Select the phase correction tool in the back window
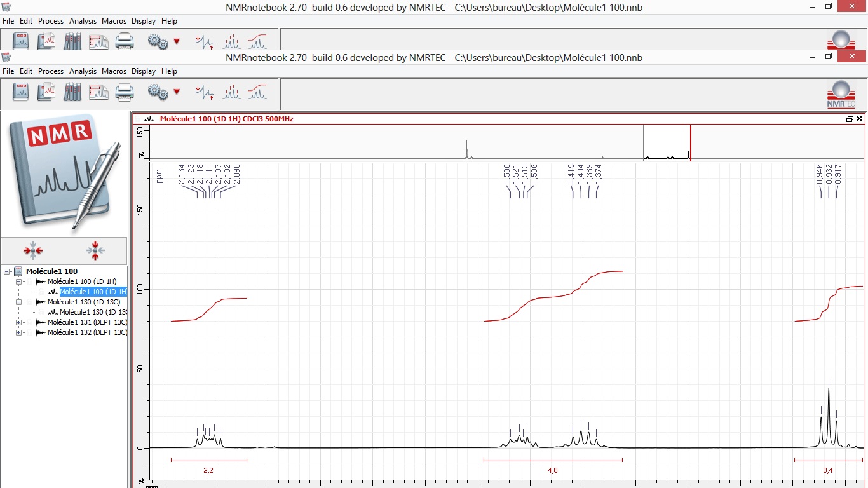This screenshot has height=488, width=868. [x=205, y=42]
